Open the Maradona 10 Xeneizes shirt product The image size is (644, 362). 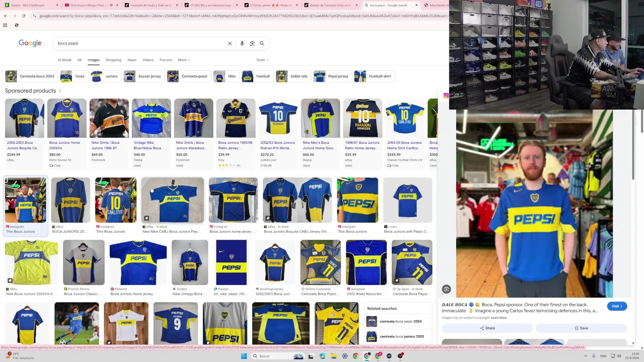(x=363, y=133)
